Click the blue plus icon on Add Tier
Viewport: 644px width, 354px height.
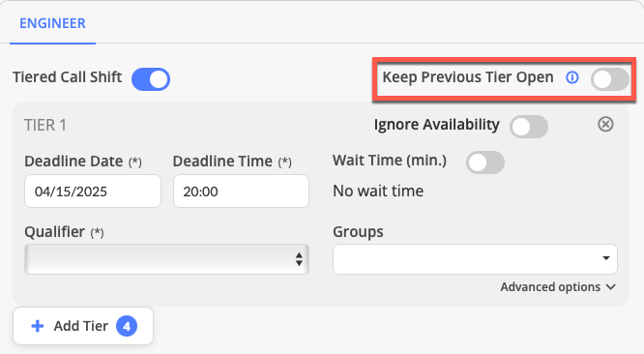coord(38,326)
